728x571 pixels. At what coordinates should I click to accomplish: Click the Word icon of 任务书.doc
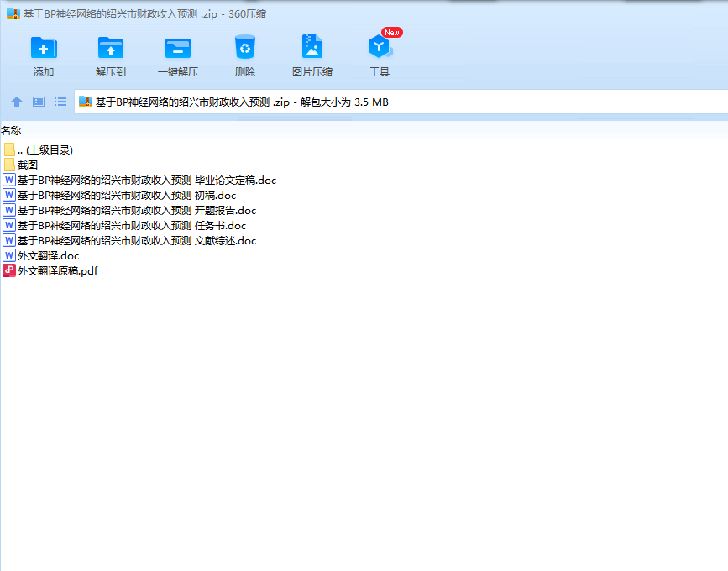click(x=9, y=225)
